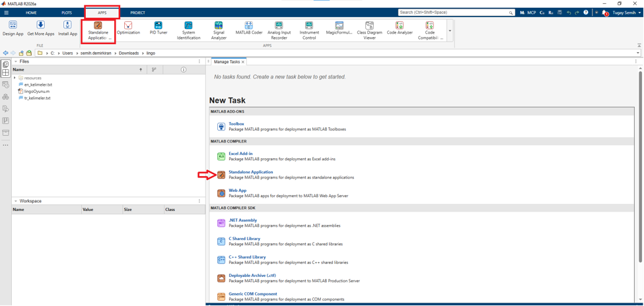Open the Analog Input Recorder app
This screenshot has height=306, width=644.
[x=279, y=31]
